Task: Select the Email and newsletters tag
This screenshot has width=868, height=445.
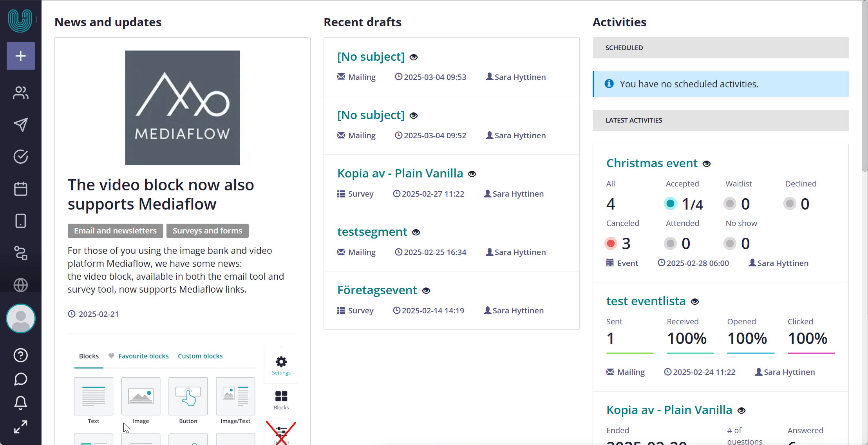Action: pos(115,231)
